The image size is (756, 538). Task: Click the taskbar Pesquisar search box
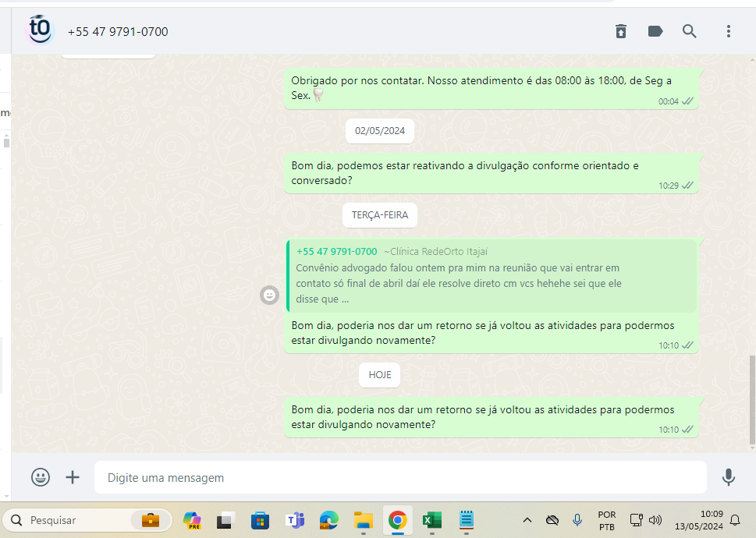click(87, 520)
